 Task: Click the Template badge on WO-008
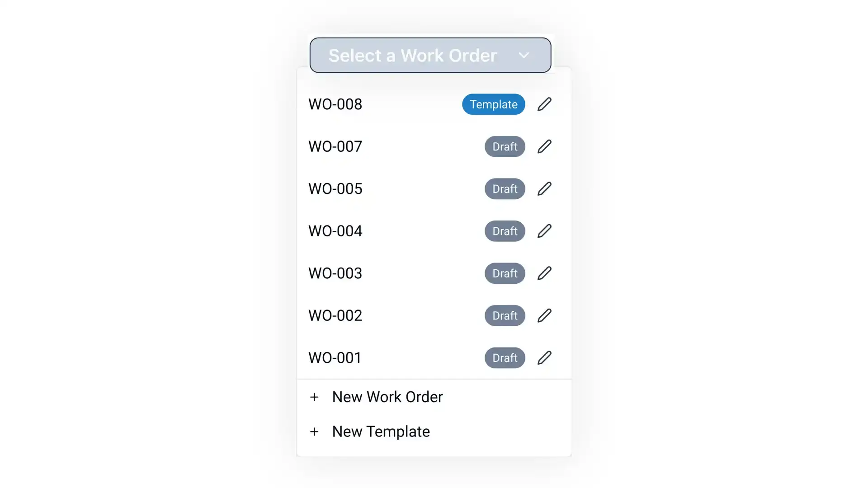(494, 104)
